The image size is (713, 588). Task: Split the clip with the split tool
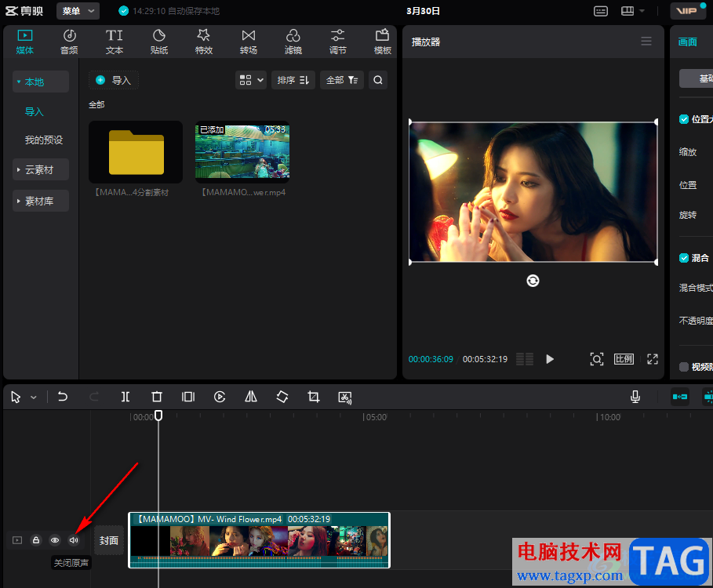[x=126, y=397]
